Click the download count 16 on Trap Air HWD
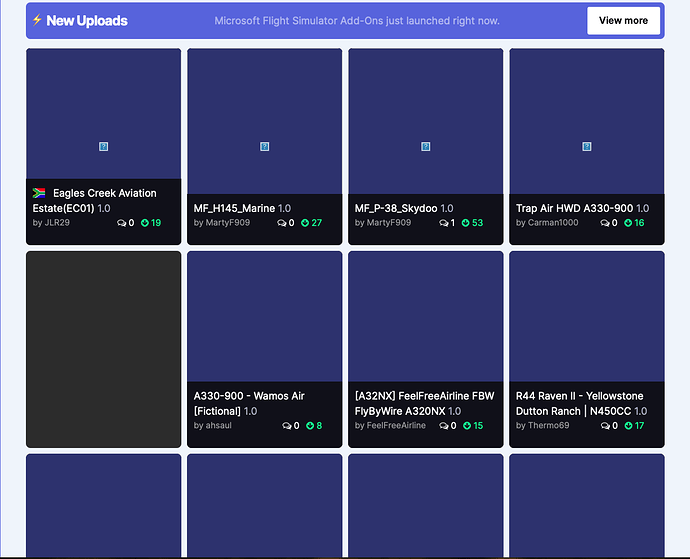690x559 pixels. tap(640, 223)
